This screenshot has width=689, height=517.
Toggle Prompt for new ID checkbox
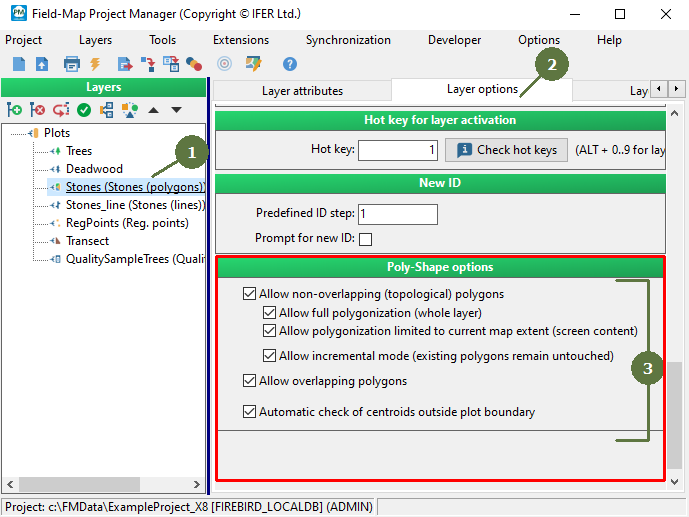(x=365, y=239)
